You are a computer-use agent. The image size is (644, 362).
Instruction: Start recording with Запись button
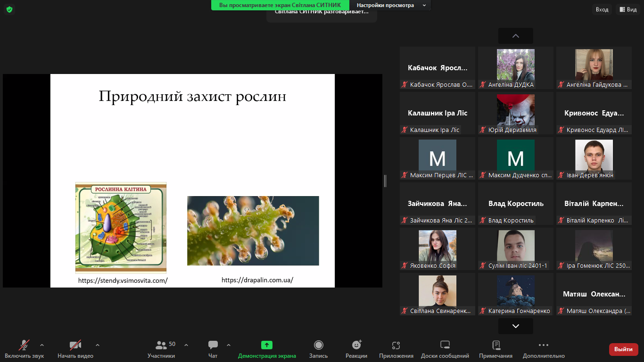click(318, 346)
